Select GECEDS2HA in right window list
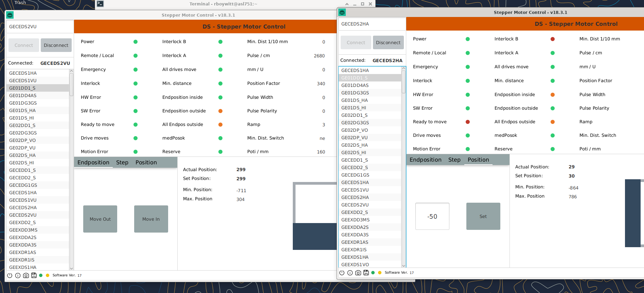The image size is (644, 293). click(370, 197)
